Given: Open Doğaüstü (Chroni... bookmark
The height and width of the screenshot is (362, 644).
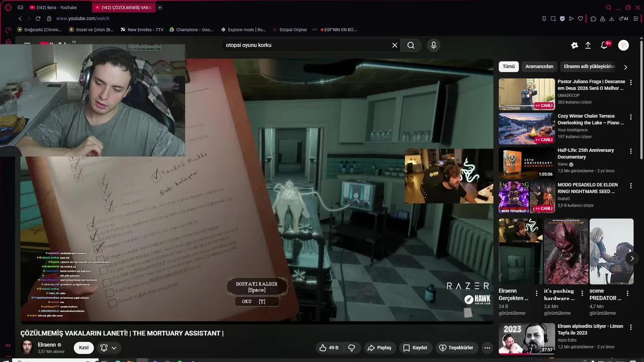Looking at the screenshot, I should coord(39,30).
